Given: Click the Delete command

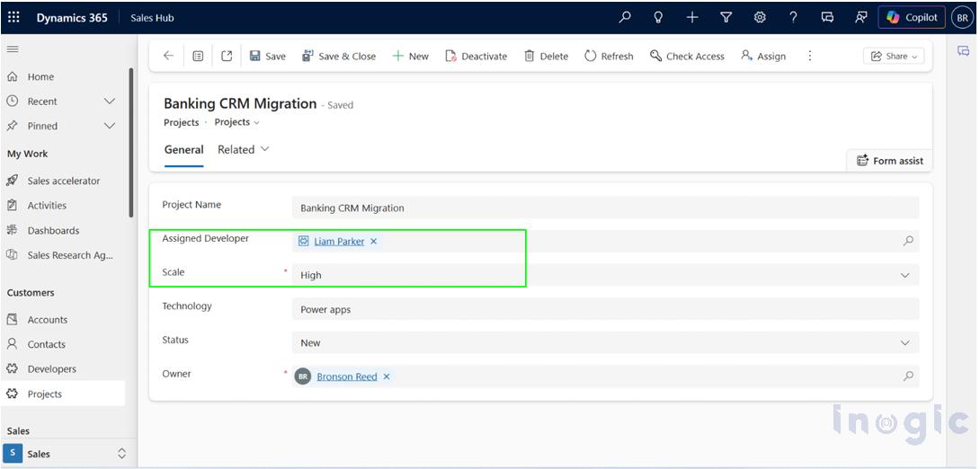Looking at the screenshot, I should (x=547, y=57).
